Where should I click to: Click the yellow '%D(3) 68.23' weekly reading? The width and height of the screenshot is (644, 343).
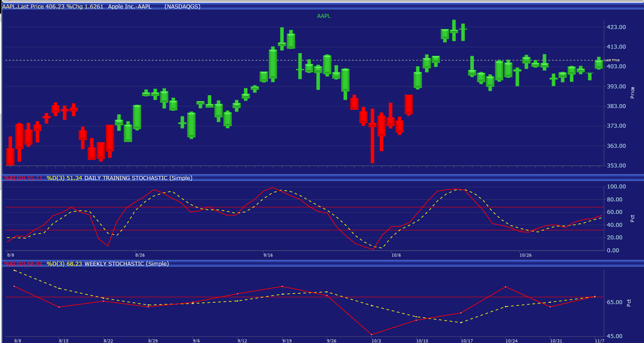point(64,264)
